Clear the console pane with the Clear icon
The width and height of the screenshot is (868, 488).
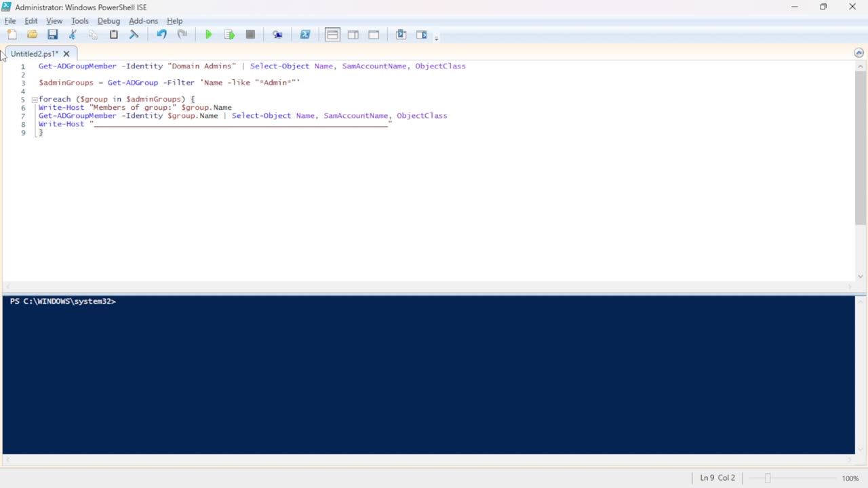[134, 35]
